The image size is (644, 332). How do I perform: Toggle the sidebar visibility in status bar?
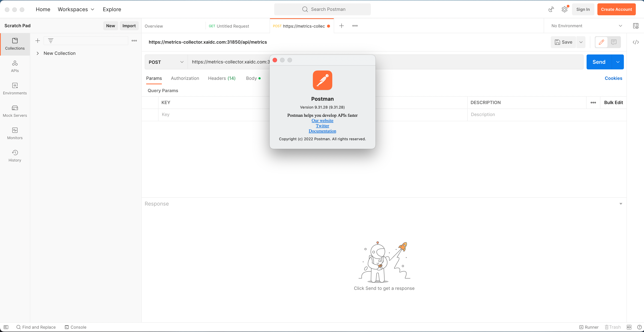[x=6, y=327]
